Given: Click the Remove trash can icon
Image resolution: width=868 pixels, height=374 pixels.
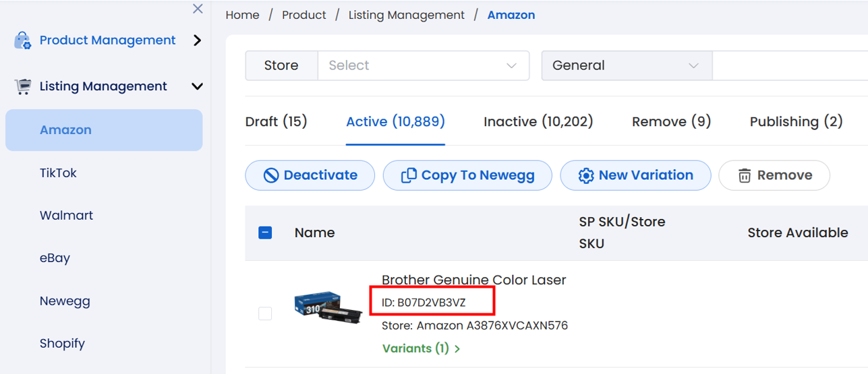Looking at the screenshot, I should tap(745, 176).
